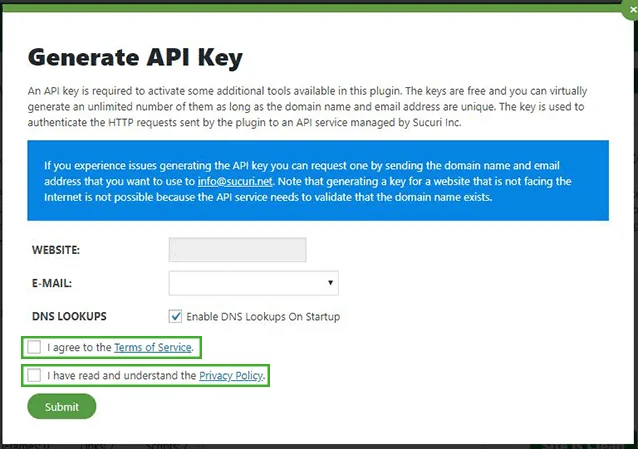Close the Generate API Key dialog
The width and height of the screenshot is (638, 449).
tap(632, 9)
